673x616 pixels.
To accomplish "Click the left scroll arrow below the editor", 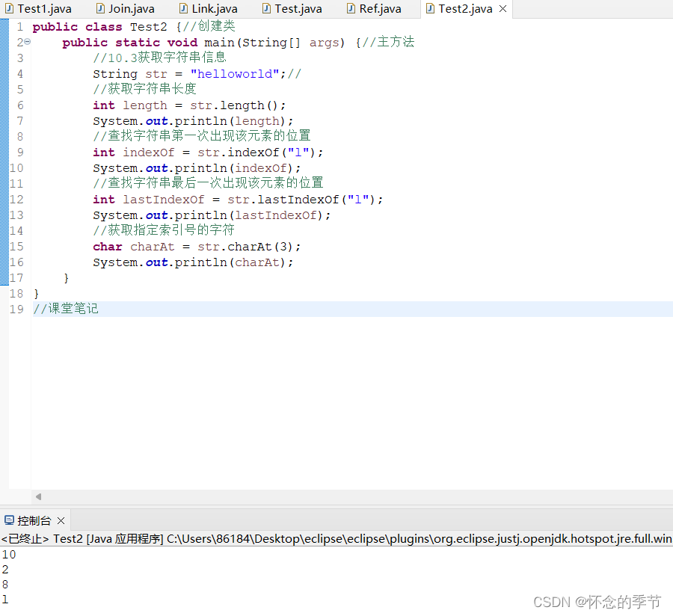I will coord(38,496).
